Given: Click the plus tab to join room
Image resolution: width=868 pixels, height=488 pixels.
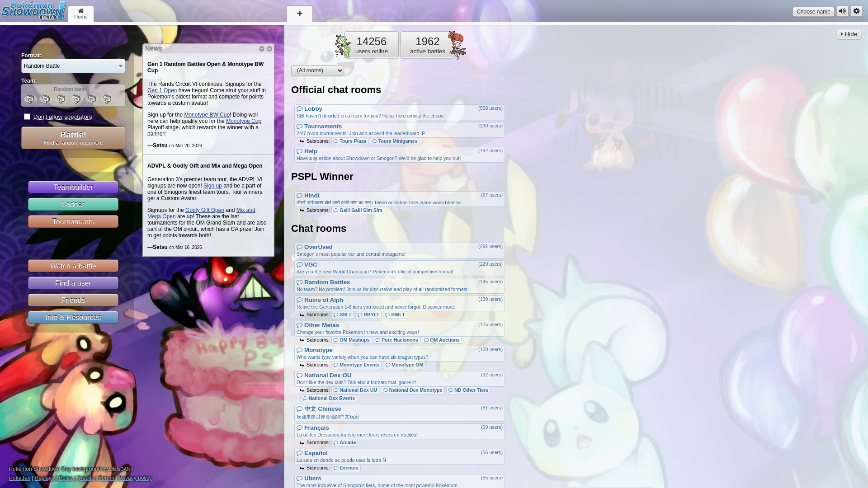Looking at the screenshot, I should point(300,14).
